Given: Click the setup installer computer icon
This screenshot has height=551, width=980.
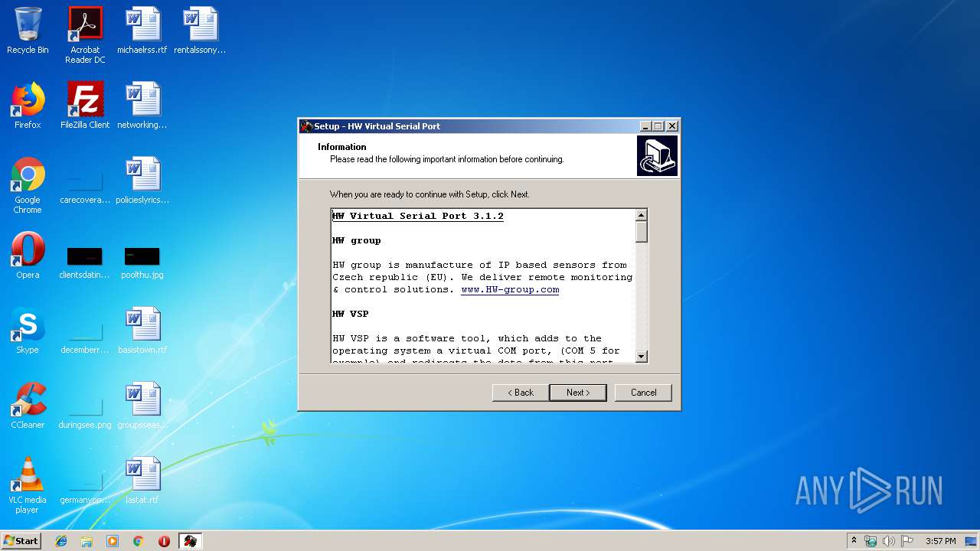Looking at the screenshot, I should tap(657, 156).
